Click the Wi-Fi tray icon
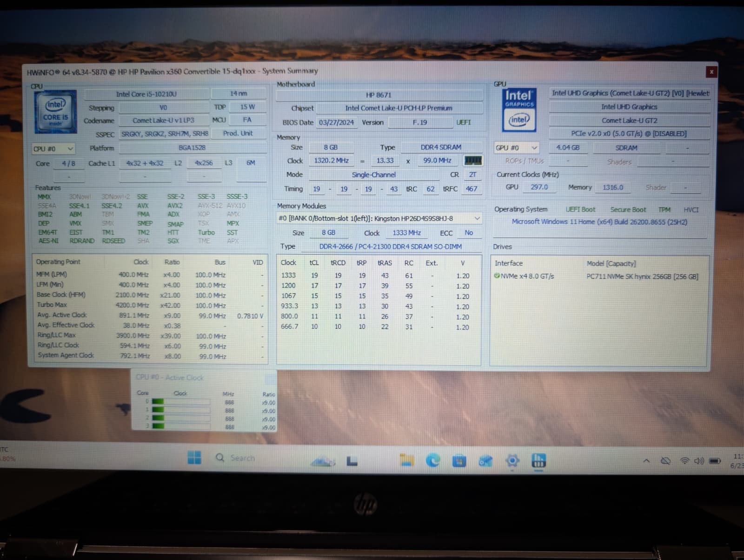 click(684, 461)
